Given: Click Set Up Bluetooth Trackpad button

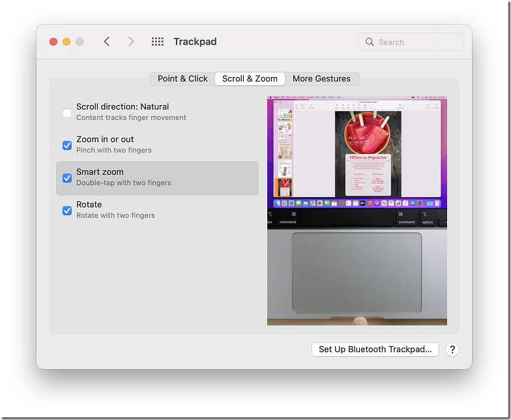Looking at the screenshot, I should 375,350.
